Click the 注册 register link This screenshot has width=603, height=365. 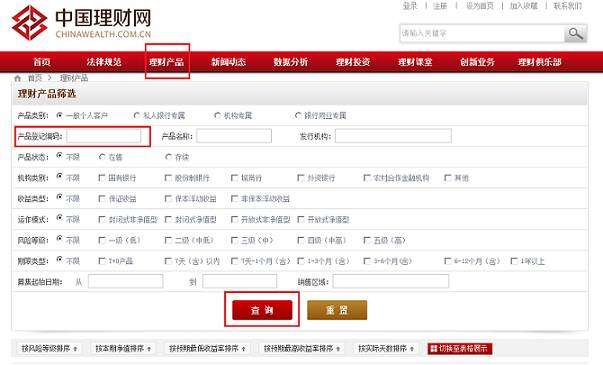pos(440,6)
